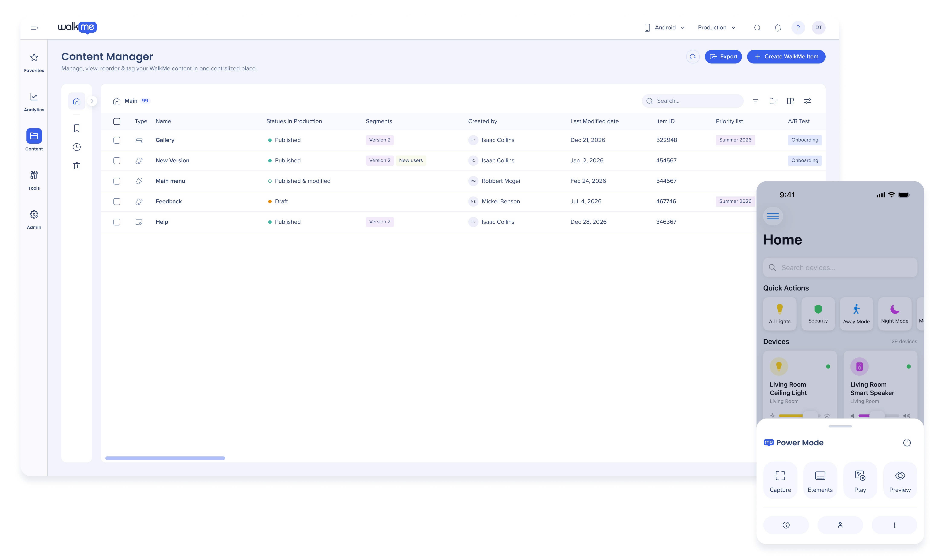This screenshot has width=945, height=560.
Task: Click the trash bin sidebar icon
Action: click(77, 166)
